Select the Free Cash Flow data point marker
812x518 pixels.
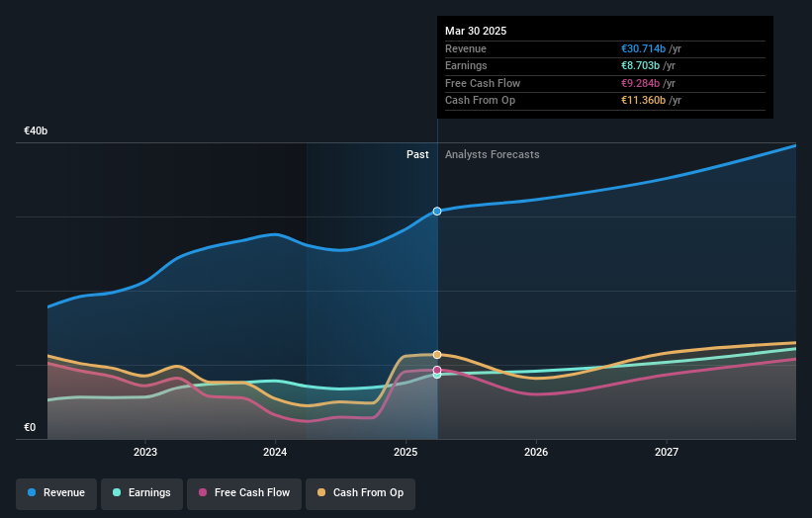click(437, 370)
